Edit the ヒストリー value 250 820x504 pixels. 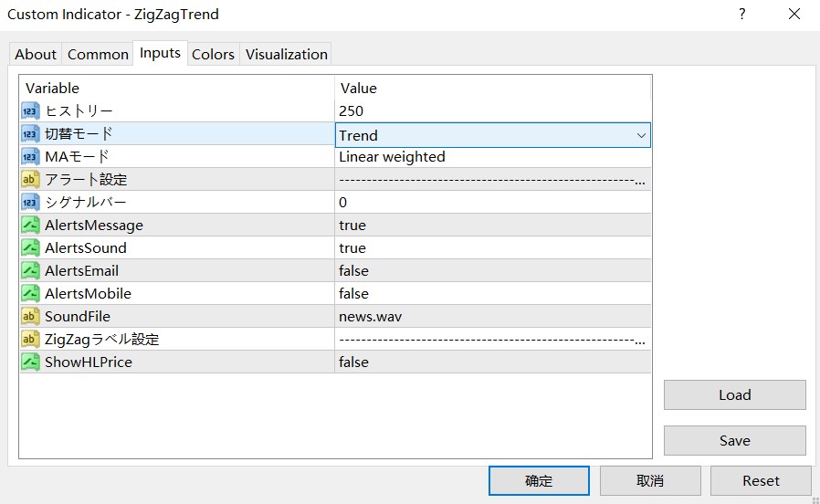pos(352,111)
